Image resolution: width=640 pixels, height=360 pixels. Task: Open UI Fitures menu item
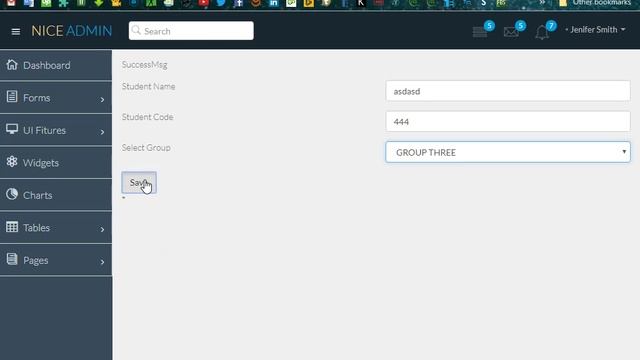[x=56, y=130]
